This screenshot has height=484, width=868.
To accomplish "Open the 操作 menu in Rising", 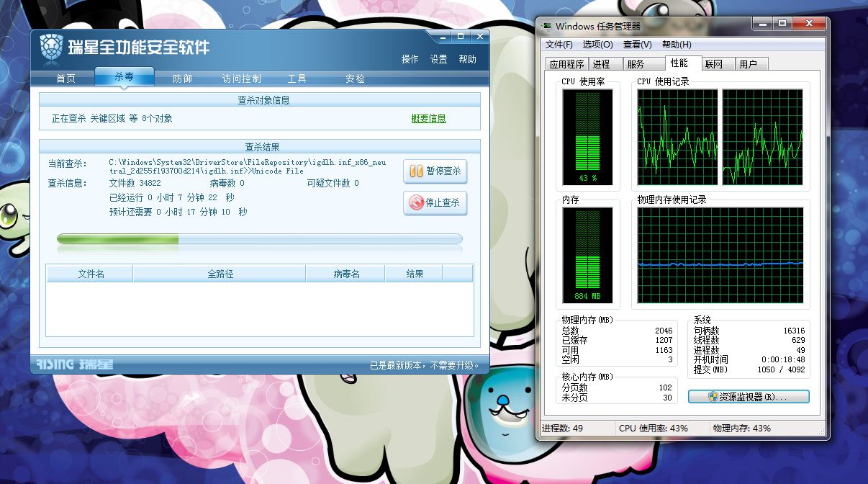I will (x=410, y=59).
